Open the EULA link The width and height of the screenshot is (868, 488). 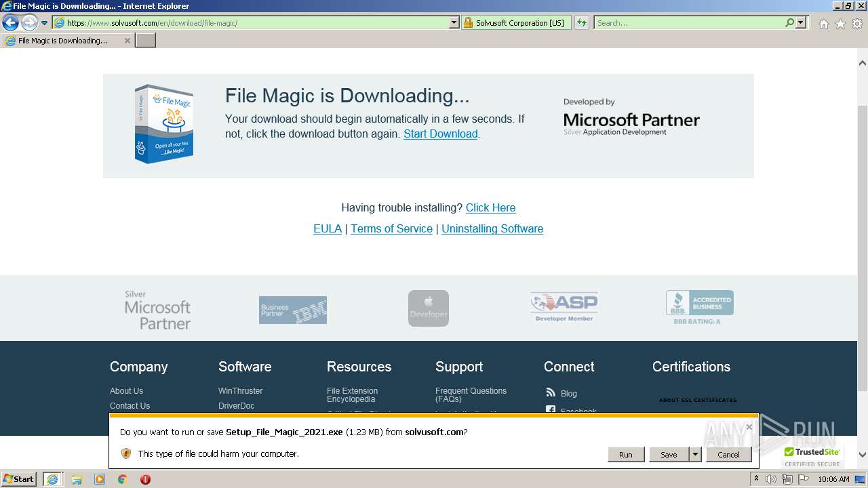pos(328,228)
